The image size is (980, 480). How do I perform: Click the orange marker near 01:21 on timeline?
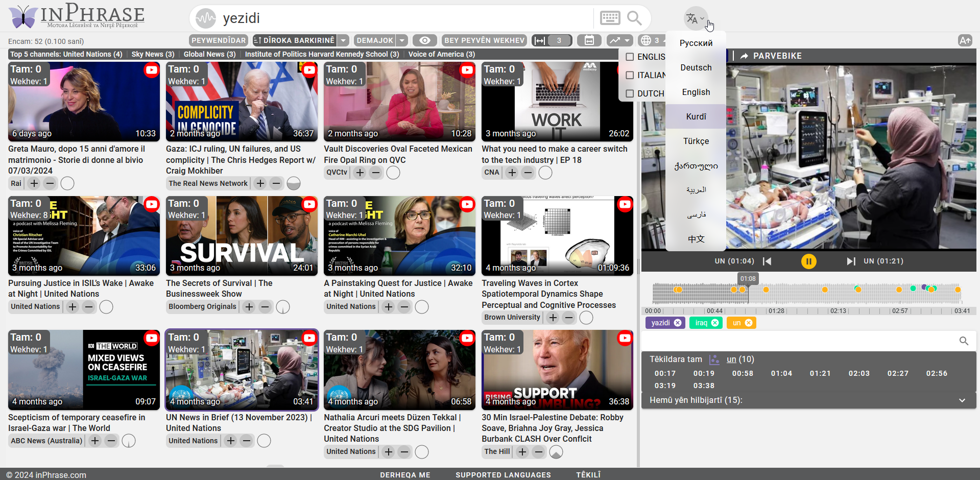pyautogui.click(x=766, y=290)
